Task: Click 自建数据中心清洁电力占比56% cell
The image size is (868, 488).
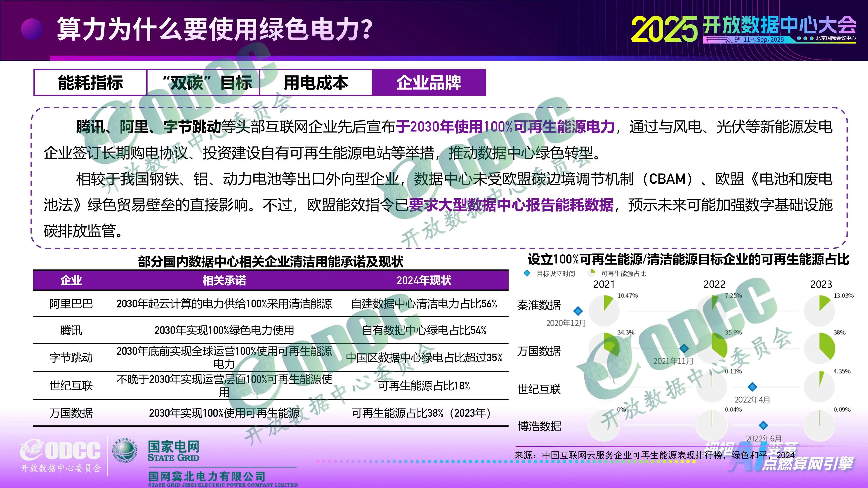Action: point(424,304)
